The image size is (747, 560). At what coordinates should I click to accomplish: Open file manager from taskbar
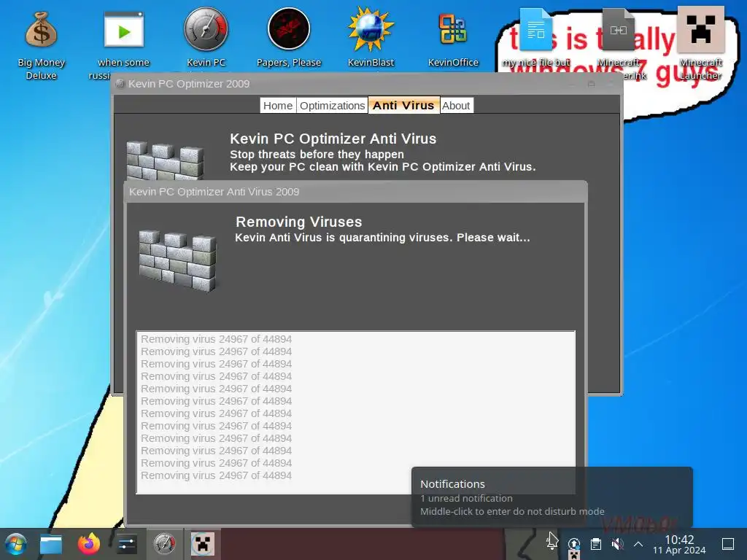(x=50, y=544)
